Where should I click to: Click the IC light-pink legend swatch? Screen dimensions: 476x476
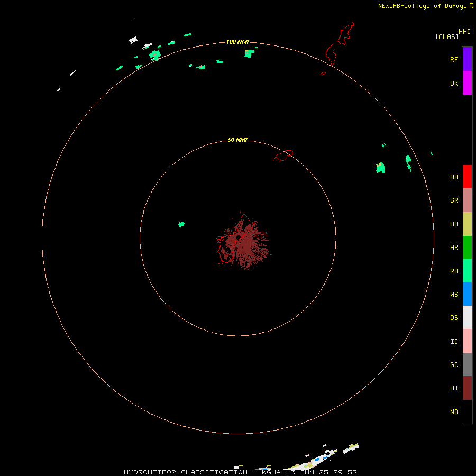coord(467,341)
